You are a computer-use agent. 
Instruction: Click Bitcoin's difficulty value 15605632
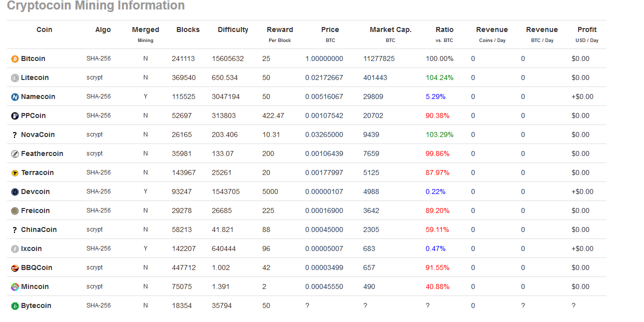point(228,58)
